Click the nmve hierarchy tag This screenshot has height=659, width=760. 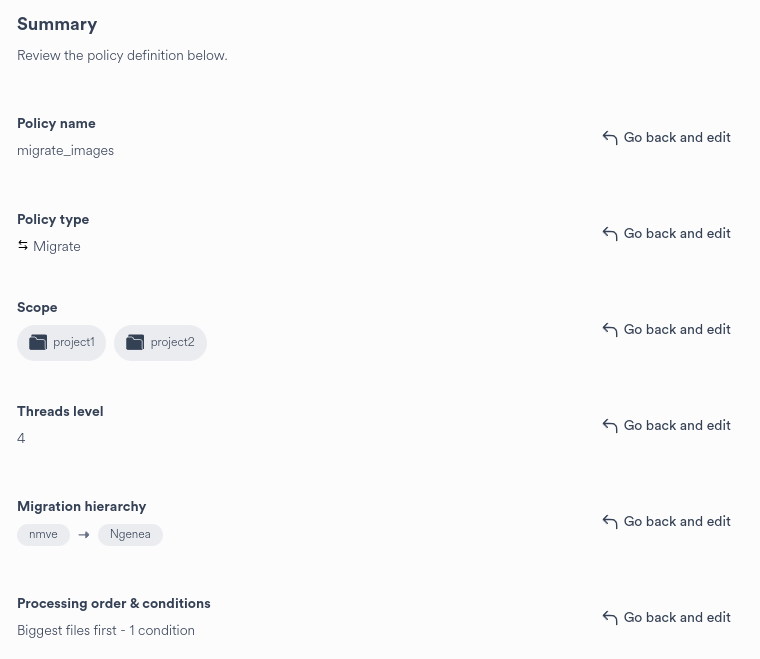(43, 535)
